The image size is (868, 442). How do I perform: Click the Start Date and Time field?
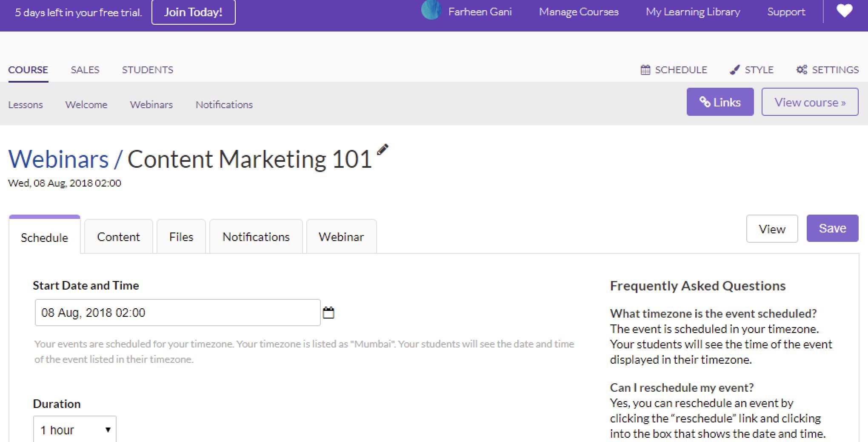click(x=177, y=313)
